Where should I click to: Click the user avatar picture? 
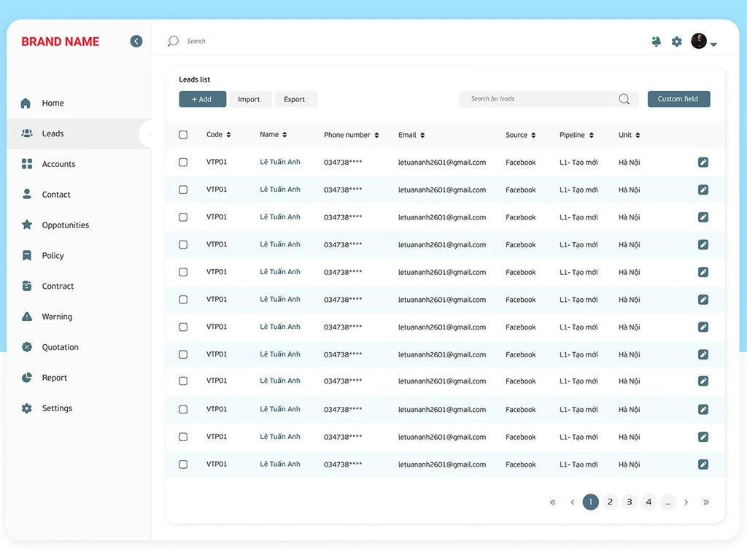(698, 41)
